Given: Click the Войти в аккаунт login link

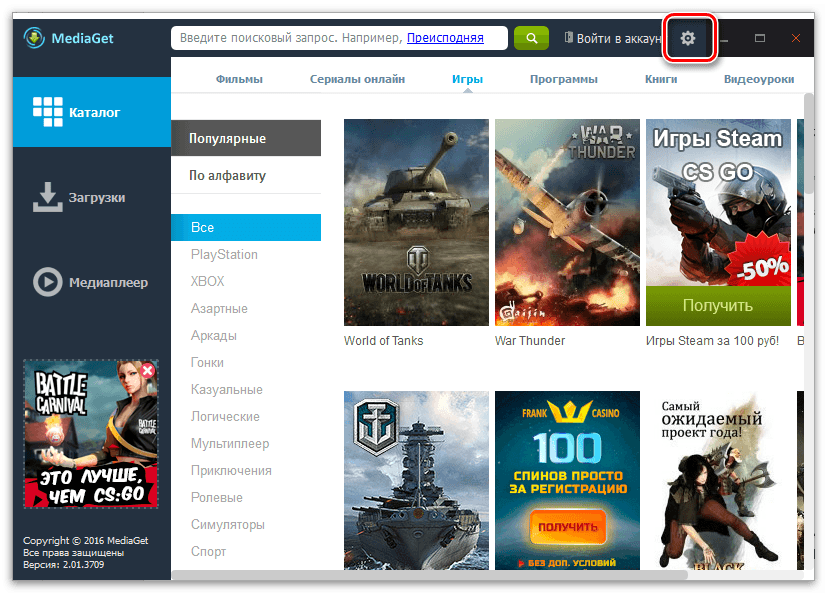Looking at the screenshot, I should (x=613, y=39).
